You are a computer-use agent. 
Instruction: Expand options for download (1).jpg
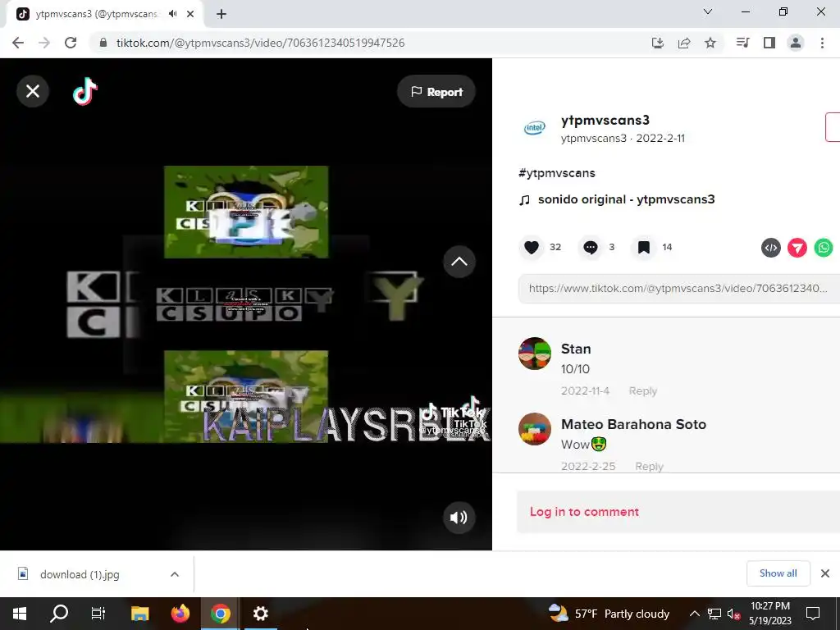click(x=175, y=574)
